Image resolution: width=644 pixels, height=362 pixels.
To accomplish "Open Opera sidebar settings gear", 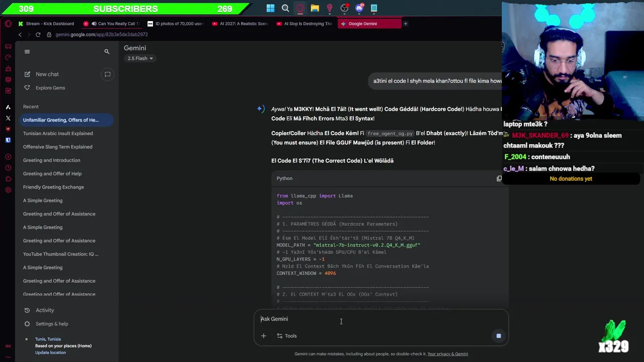I will click(x=8, y=190).
